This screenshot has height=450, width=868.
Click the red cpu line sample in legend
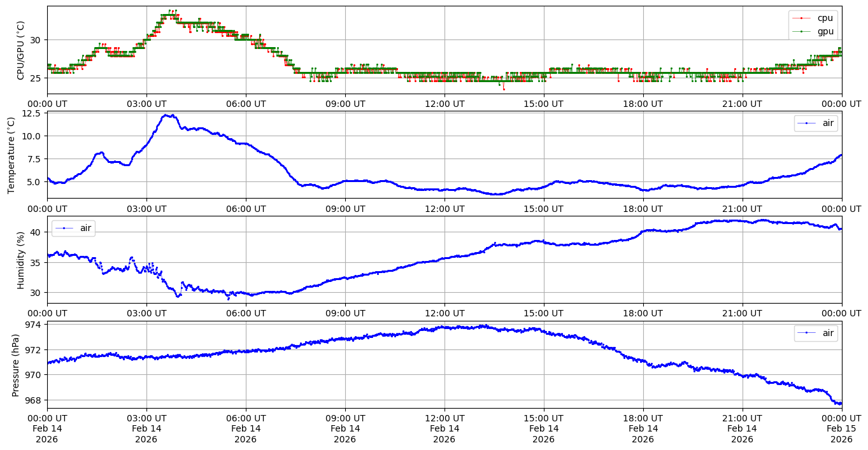click(x=802, y=18)
